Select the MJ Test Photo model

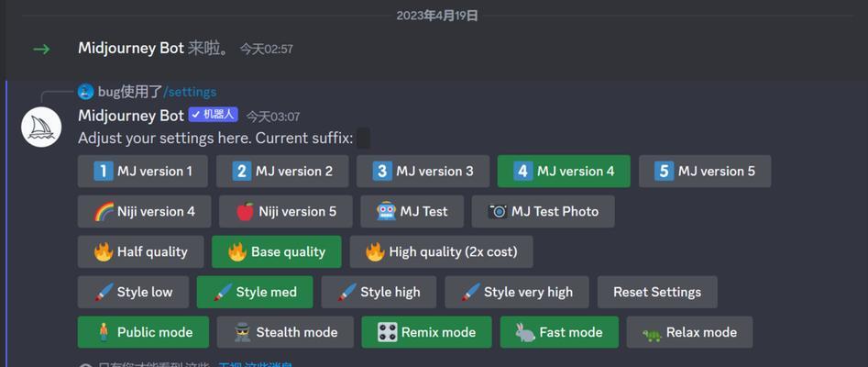[543, 211]
